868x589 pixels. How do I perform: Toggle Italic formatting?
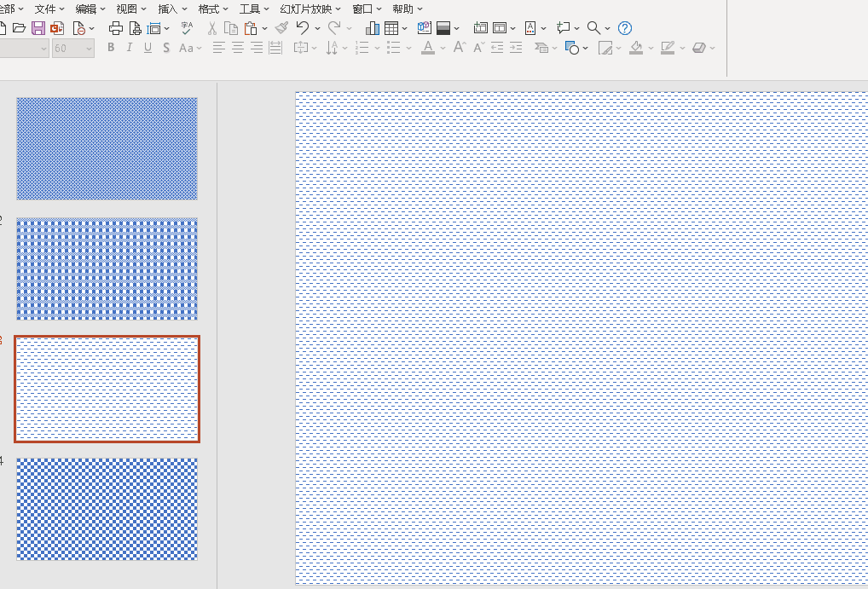click(x=130, y=48)
